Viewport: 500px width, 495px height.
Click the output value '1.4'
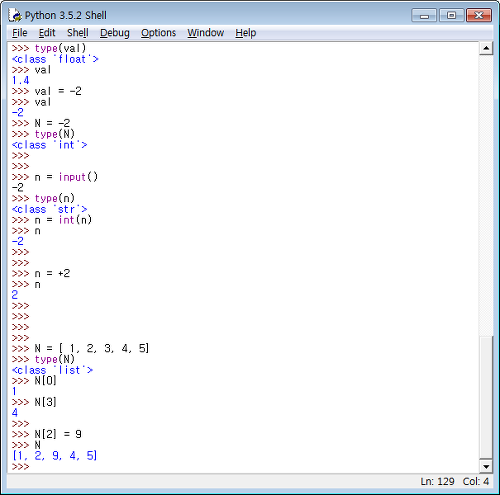click(x=20, y=81)
